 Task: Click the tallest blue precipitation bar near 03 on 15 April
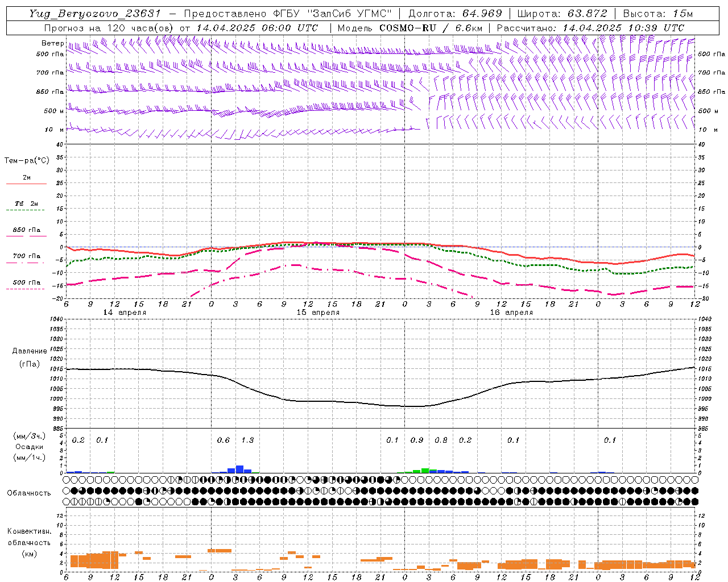pos(239,469)
